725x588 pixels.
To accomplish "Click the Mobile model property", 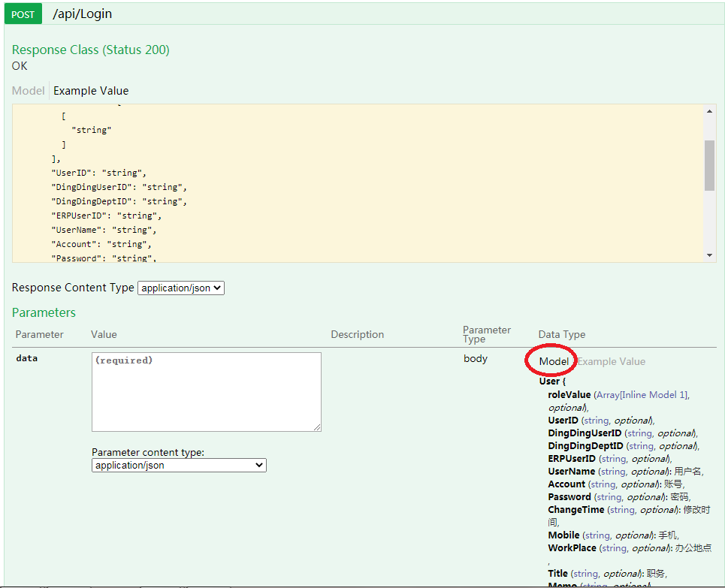I will coord(563,535).
